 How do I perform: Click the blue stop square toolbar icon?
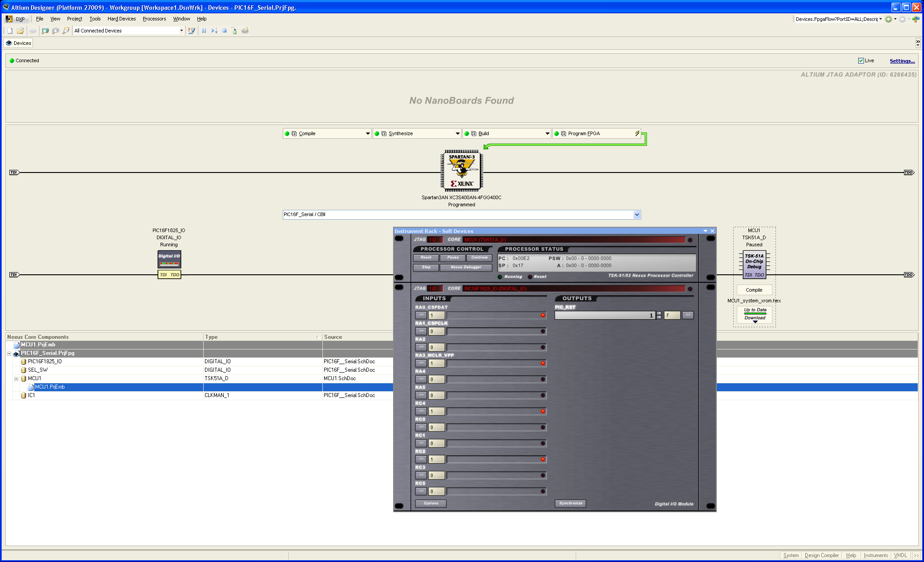[225, 31]
